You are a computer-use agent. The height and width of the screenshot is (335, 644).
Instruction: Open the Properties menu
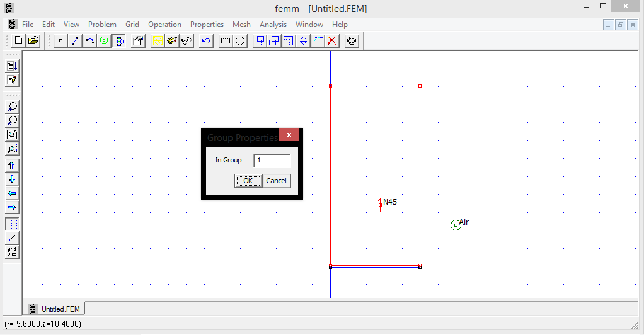pos(207,25)
